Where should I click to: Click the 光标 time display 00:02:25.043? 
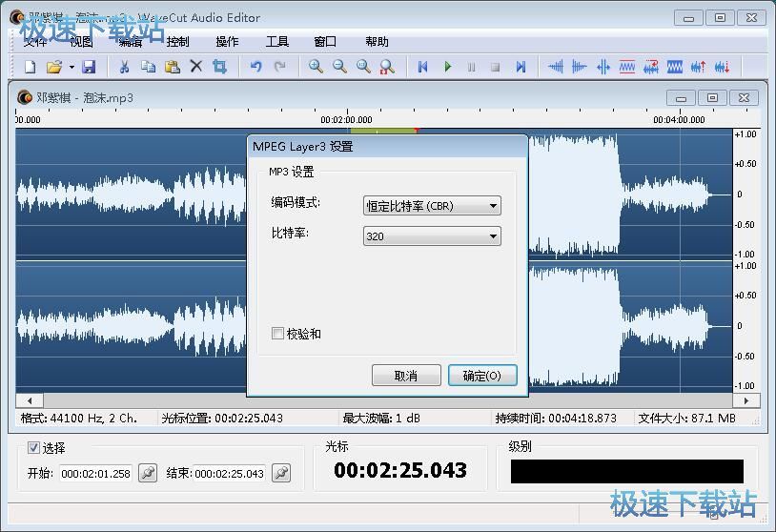[x=399, y=470]
